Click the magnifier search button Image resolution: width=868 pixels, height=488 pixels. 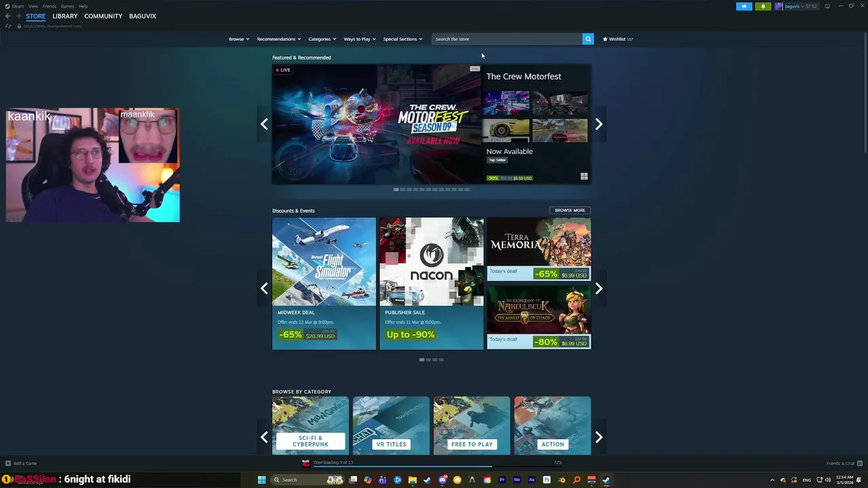588,39
